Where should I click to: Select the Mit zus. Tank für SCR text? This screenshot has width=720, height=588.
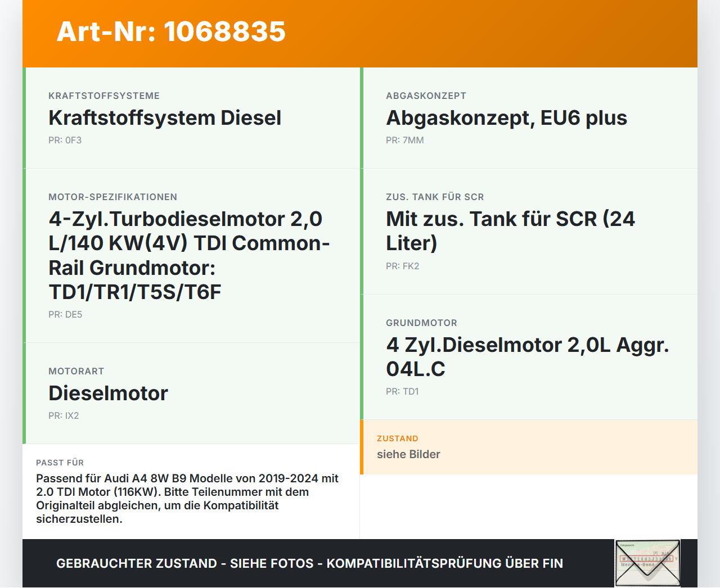(x=511, y=231)
